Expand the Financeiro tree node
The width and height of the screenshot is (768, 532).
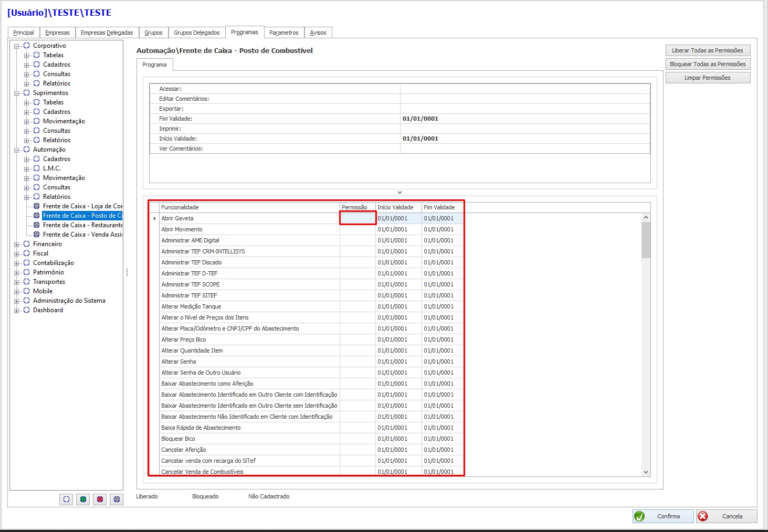[17, 244]
